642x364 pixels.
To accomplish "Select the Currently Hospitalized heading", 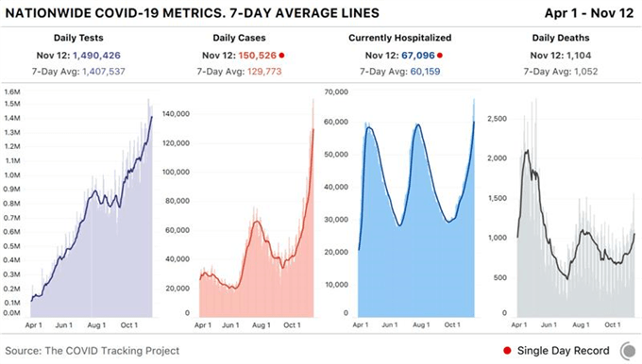I will [x=400, y=38].
